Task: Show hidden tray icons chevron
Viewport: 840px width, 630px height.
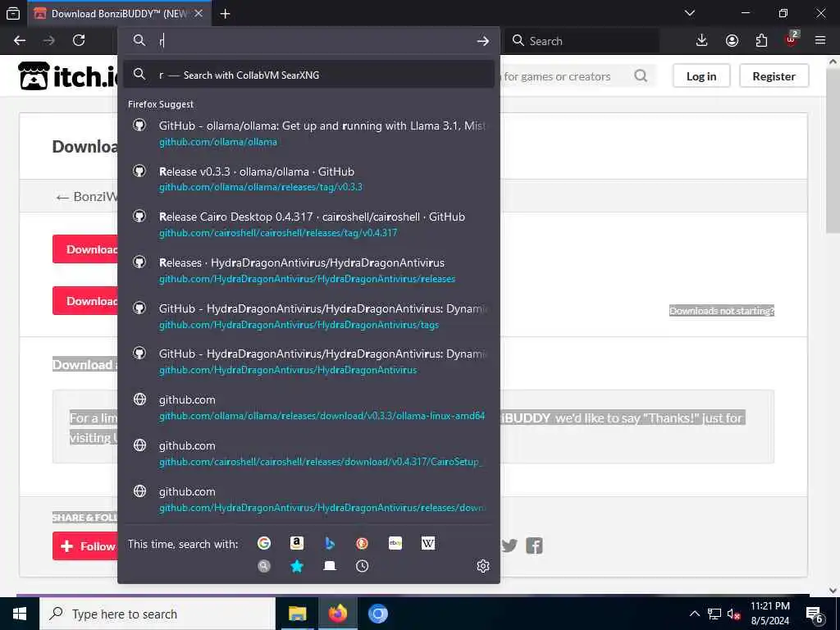Action: (x=694, y=614)
